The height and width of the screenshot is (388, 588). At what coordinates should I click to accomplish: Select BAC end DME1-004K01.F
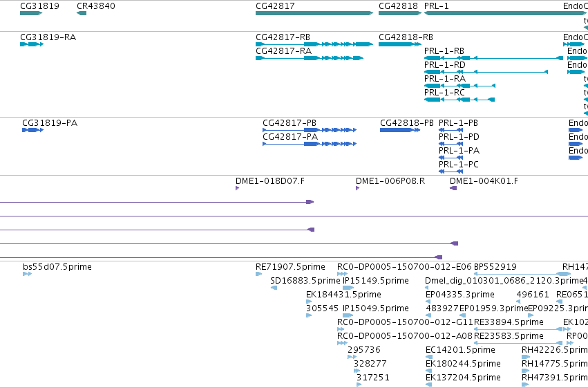click(x=484, y=181)
